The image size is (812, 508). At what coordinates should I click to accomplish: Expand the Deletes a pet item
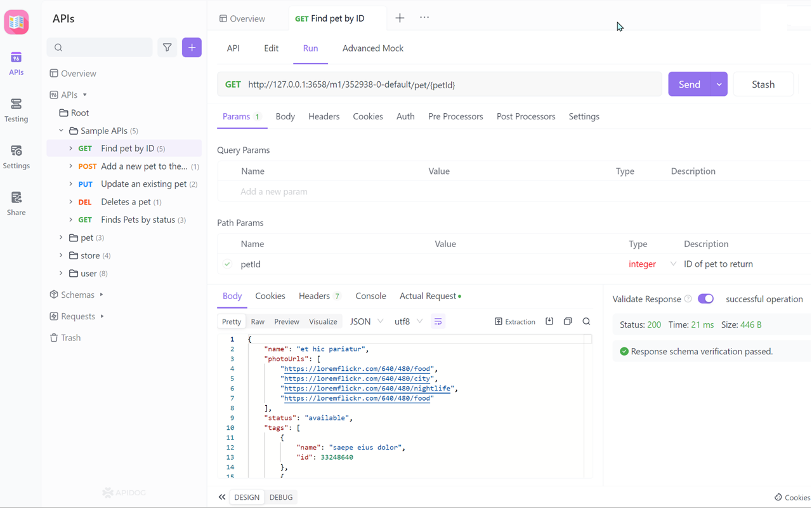[x=70, y=202]
